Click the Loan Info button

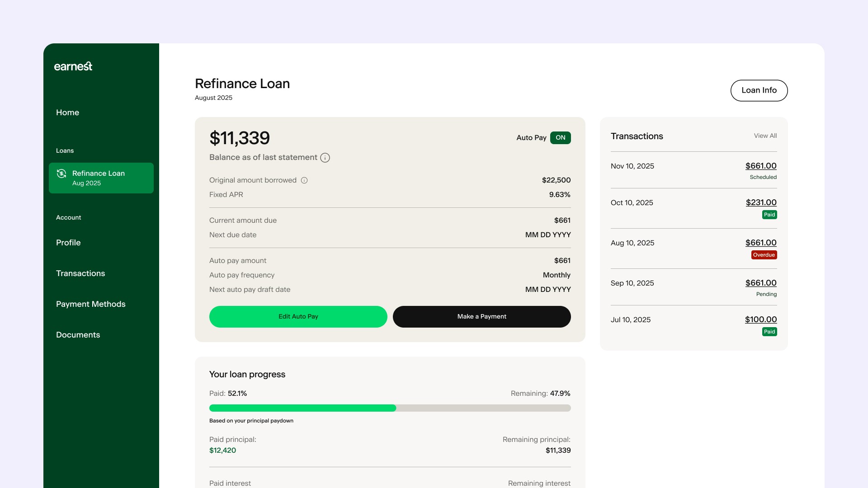(759, 90)
